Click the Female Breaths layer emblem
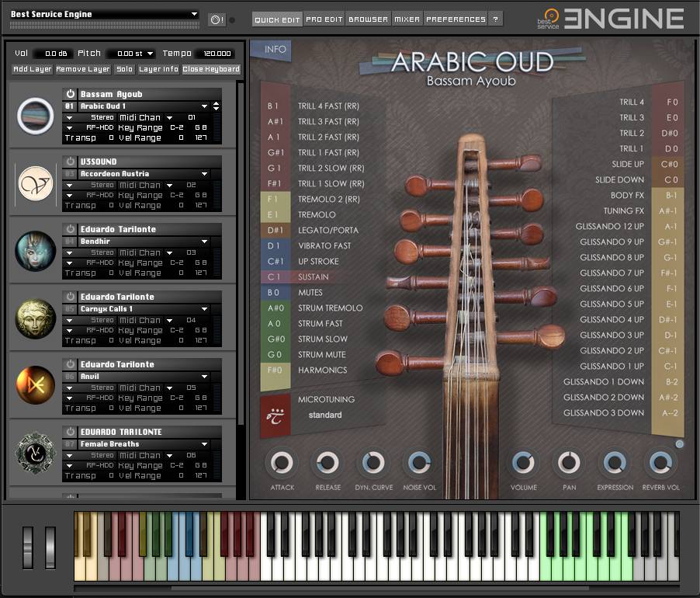 [36, 453]
